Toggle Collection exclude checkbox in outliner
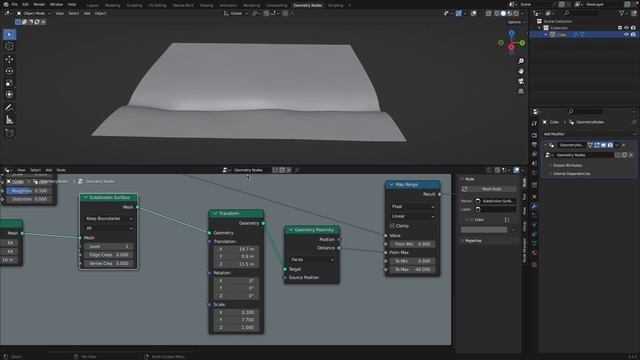640x360 pixels. click(x=620, y=28)
